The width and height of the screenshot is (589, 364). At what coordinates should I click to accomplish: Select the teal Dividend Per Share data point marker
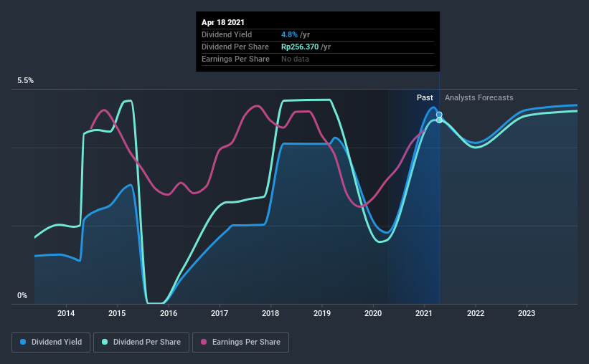439,120
